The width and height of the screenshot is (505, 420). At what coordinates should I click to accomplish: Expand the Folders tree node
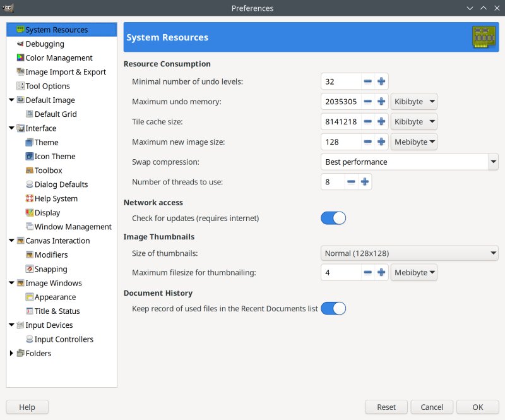[11, 353]
